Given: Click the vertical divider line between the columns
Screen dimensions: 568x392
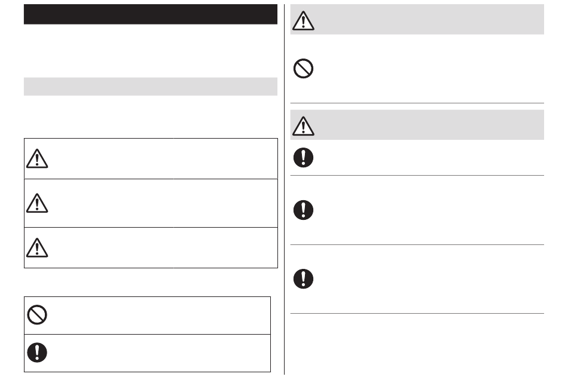Looking at the screenshot, I should [x=285, y=189].
